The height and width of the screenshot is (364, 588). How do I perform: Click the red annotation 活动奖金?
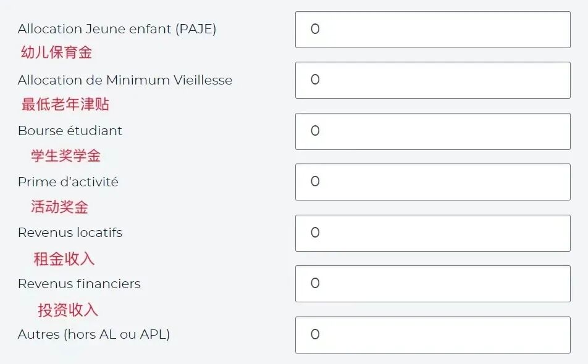click(59, 207)
